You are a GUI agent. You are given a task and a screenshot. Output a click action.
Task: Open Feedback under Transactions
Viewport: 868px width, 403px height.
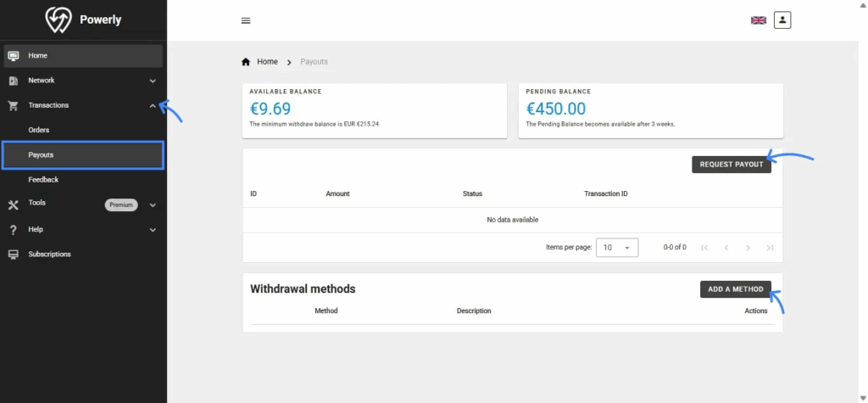[x=43, y=180]
